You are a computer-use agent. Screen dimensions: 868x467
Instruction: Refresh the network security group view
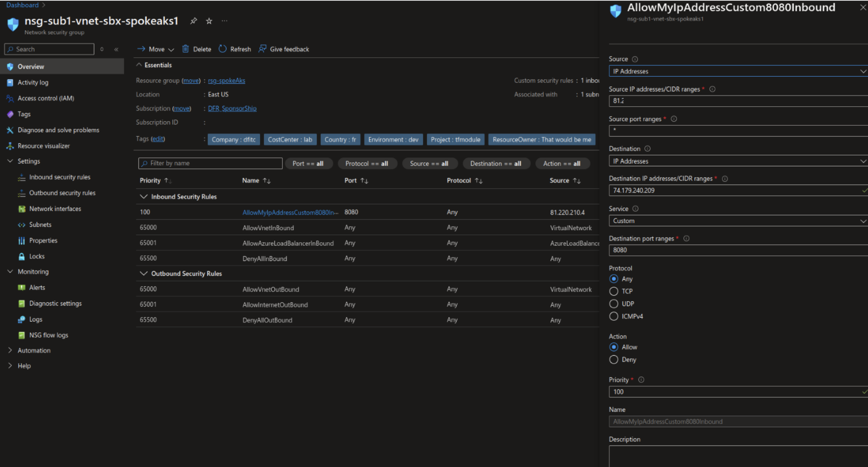tap(234, 49)
